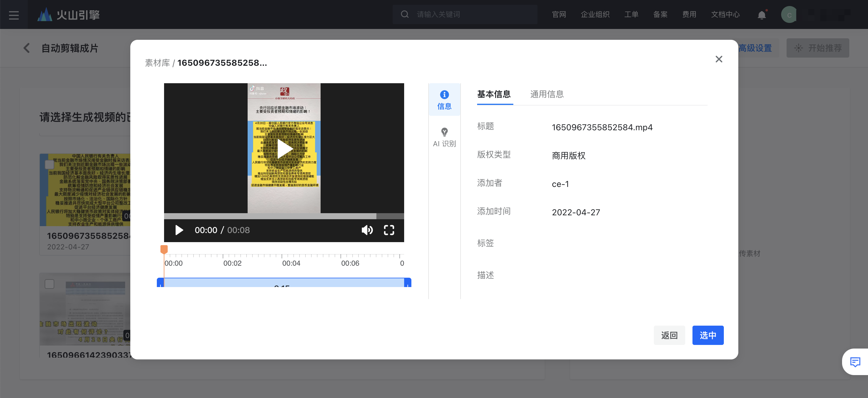Click title value 1650967355852584.mp4
868x398 pixels.
(x=602, y=127)
